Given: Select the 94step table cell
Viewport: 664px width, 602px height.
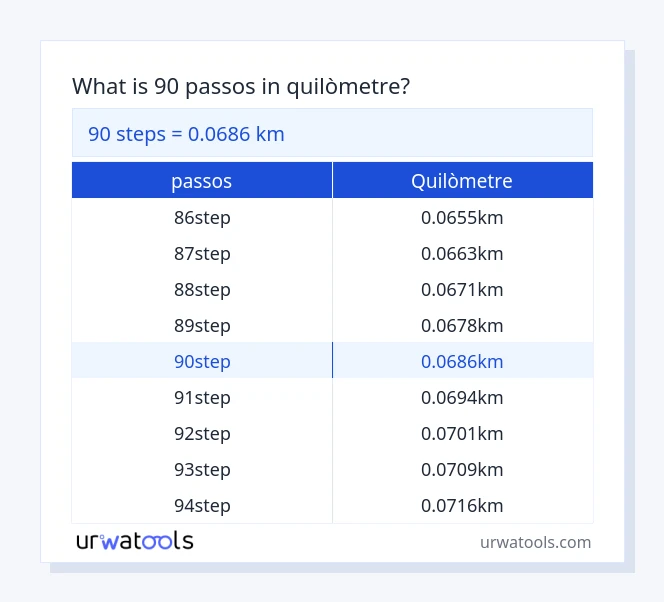Looking at the screenshot, I should pyautogui.click(x=202, y=505).
